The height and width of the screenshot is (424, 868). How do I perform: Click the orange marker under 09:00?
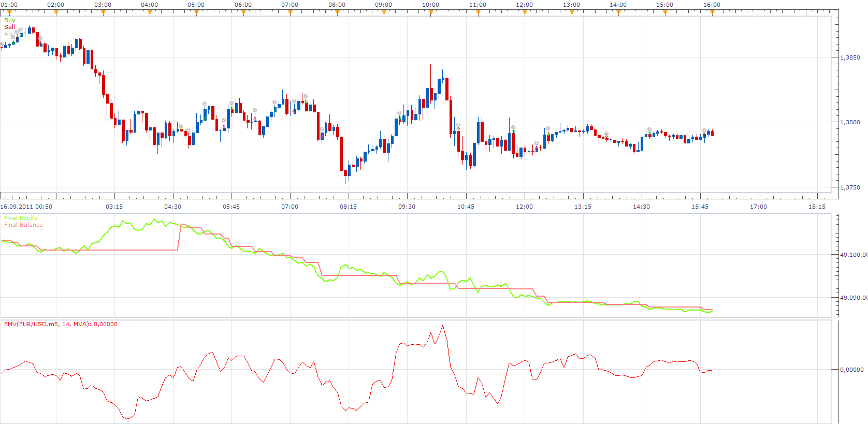(x=384, y=13)
